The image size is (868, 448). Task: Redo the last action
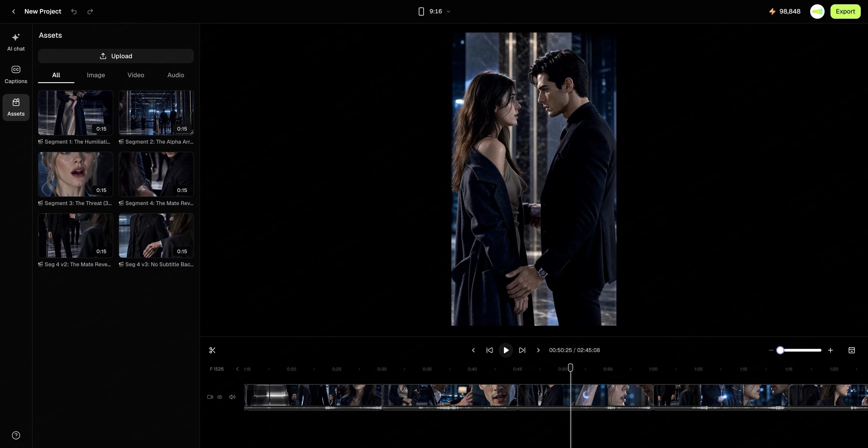click(x=90, y=12)
